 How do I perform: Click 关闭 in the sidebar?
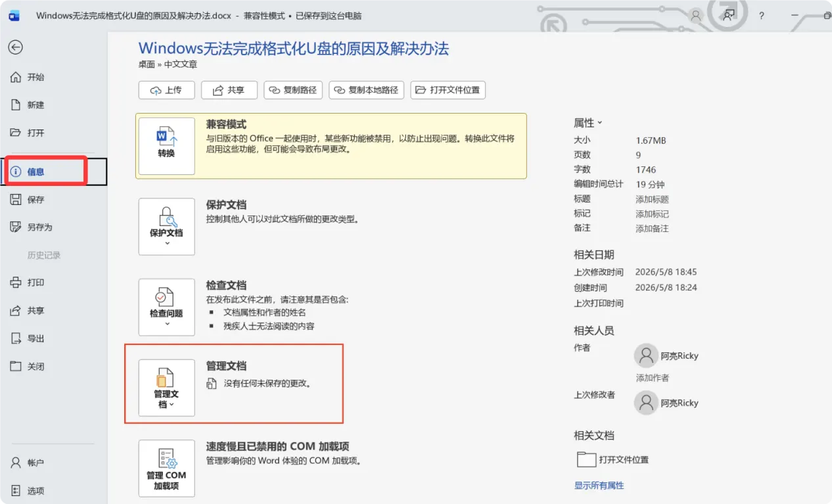[35, 367]
